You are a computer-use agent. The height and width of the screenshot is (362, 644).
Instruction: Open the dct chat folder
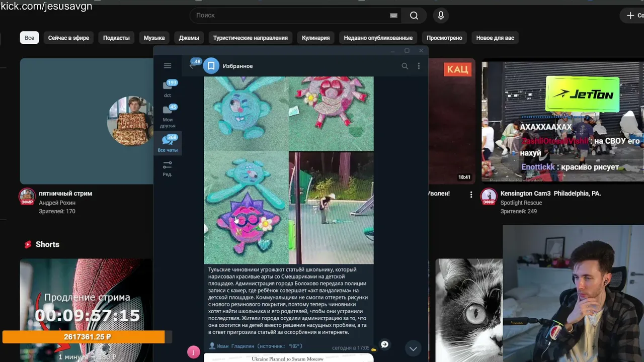click(168, 88)
